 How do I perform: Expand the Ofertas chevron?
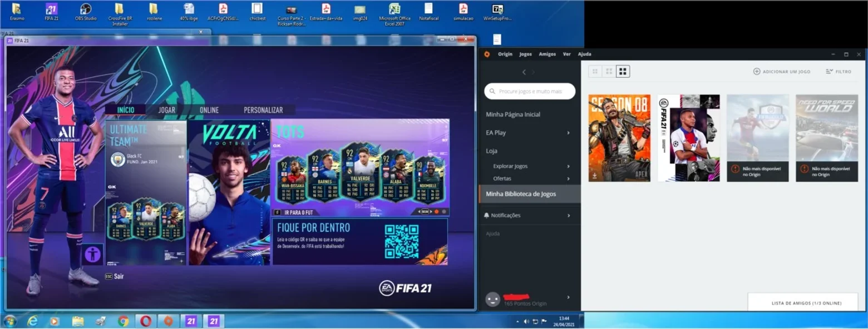(x=568, y=178)
